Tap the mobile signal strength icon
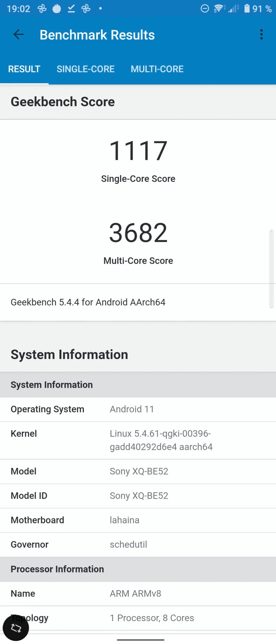 (x=234, y=9)
